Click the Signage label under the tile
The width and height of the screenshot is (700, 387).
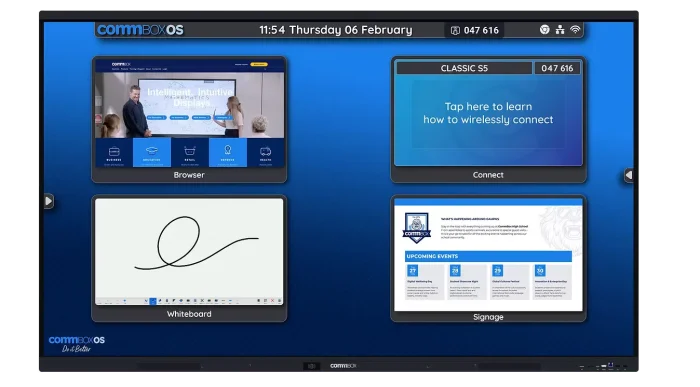tap(488, 317)
